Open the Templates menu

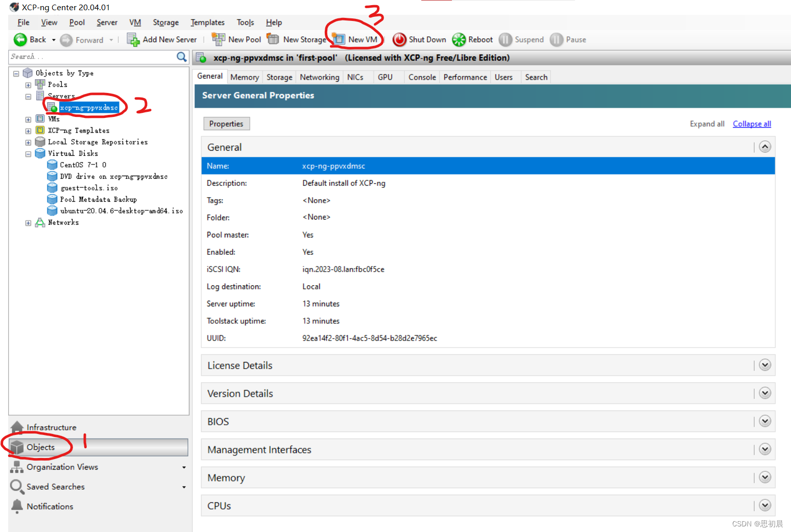[x=207, y=22]
